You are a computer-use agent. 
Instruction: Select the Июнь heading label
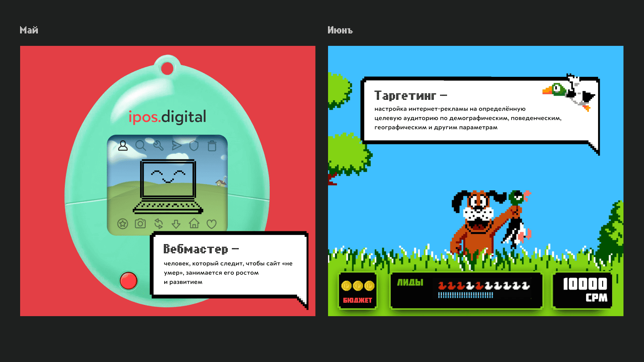[340, 30]
